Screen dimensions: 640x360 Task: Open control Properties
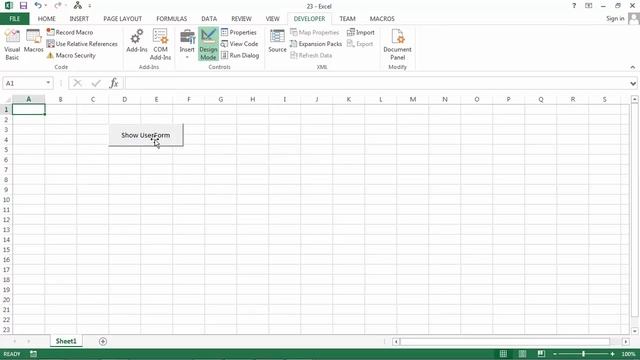tap(239, 32)
